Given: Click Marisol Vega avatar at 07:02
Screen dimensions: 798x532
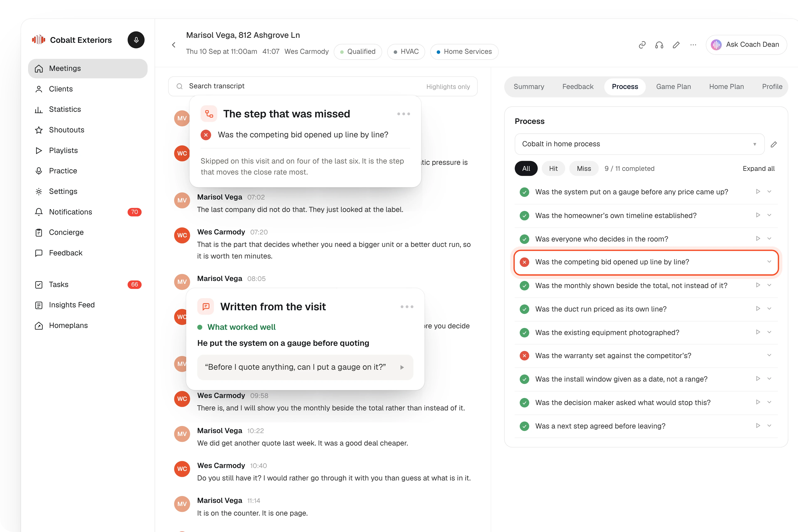Looking at the screenshot, I should [182, 200].
